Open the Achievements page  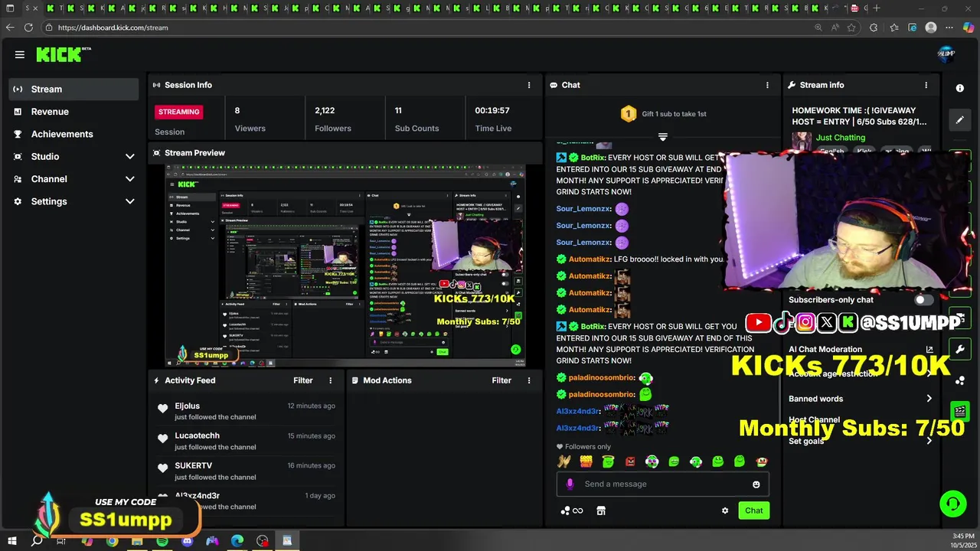73,134
